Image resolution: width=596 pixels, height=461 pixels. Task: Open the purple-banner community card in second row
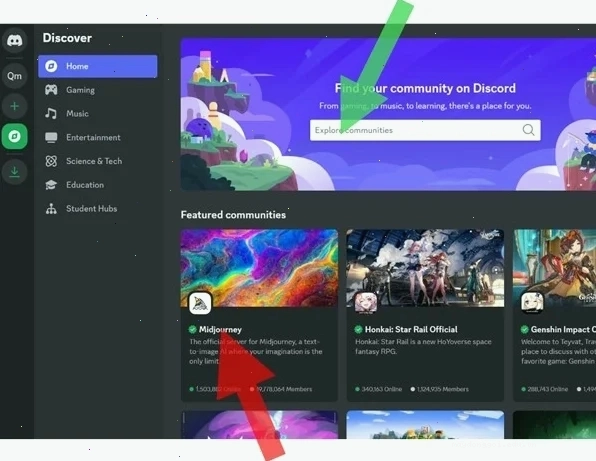[x=259, y=425]
